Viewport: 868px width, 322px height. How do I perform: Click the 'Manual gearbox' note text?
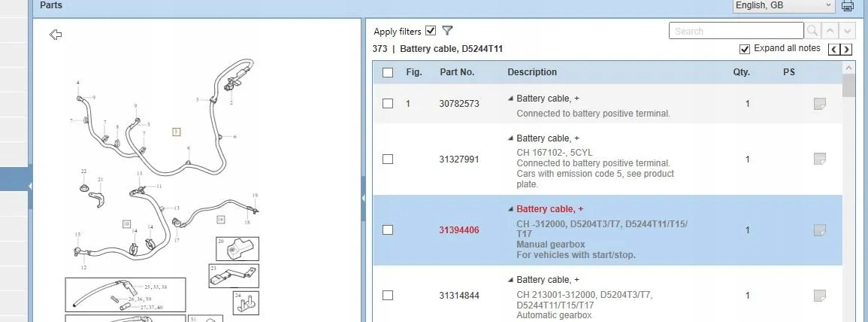point(551,245)
